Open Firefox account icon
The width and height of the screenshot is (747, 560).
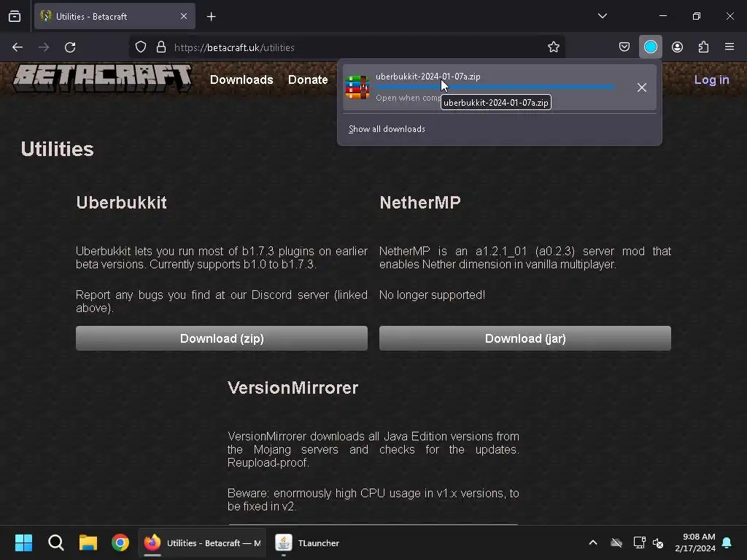click(677, 47)
